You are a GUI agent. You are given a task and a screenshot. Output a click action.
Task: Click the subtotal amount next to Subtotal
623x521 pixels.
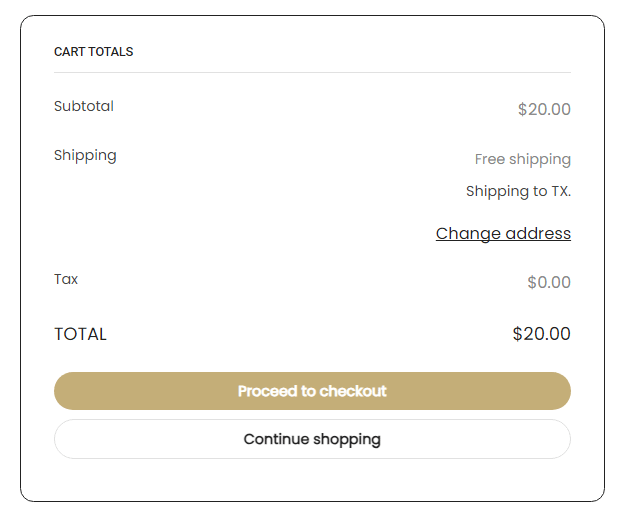tap(544, 110)
